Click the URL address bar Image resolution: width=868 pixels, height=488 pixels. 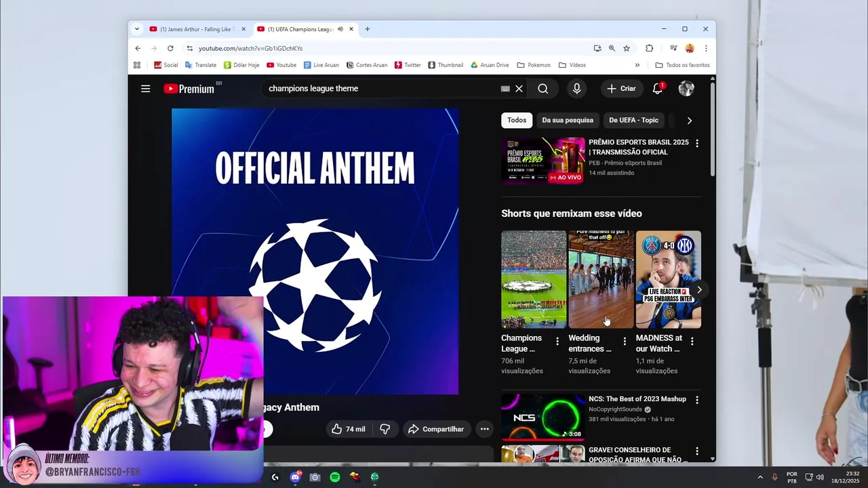[x=393, y=48]
